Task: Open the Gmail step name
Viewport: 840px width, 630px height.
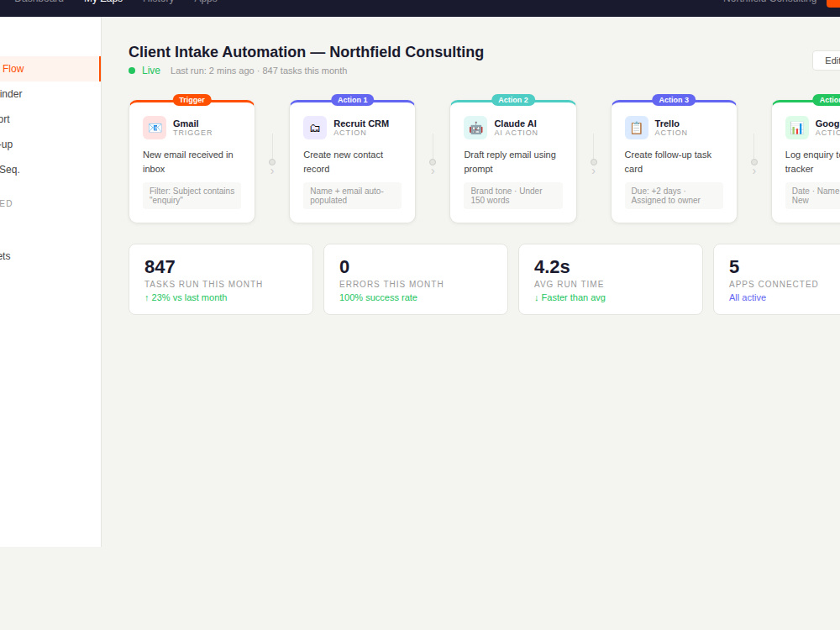Action: [x=186, y=123]
